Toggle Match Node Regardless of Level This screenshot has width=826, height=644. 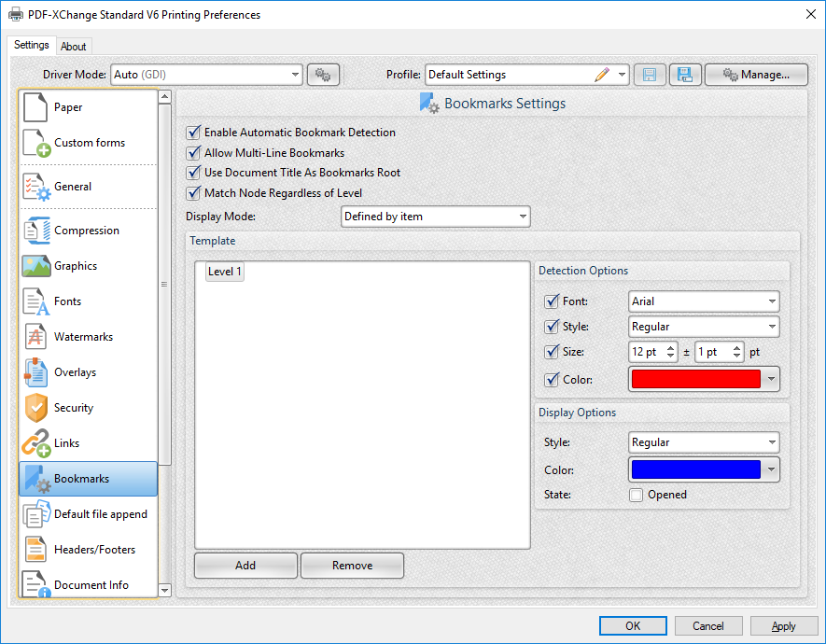193,193
